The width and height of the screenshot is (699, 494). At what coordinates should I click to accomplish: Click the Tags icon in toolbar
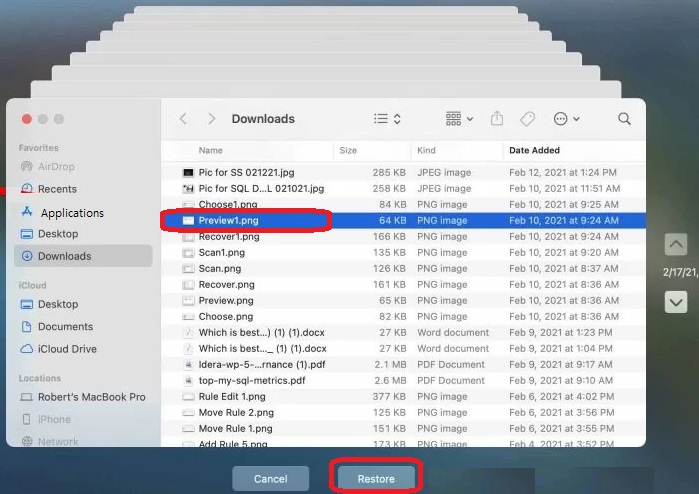(527, 119)
